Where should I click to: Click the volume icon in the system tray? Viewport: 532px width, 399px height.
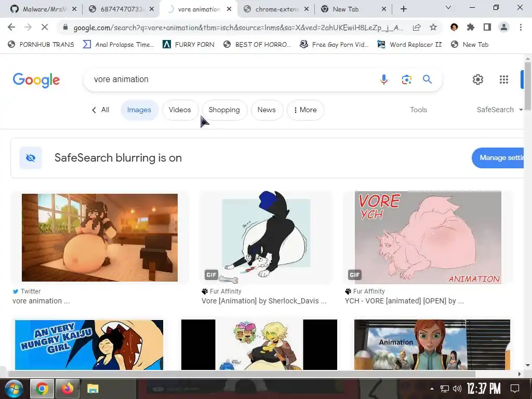click(x=457, y=389)
